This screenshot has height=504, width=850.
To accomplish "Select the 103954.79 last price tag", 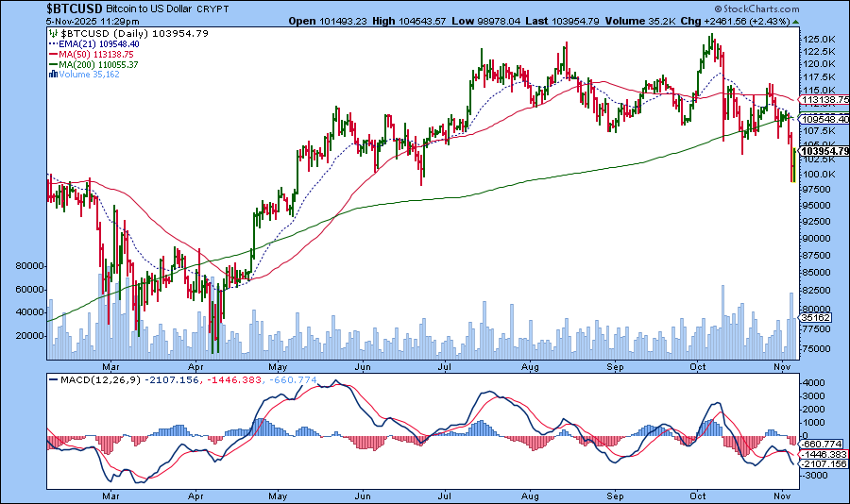I will point(824,151).
